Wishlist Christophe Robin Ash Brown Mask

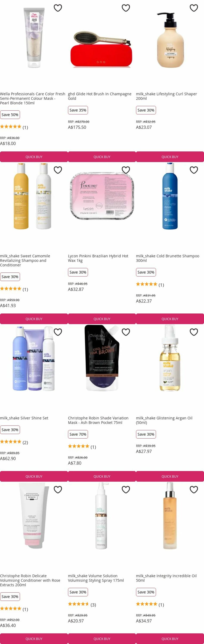(126, 332)
